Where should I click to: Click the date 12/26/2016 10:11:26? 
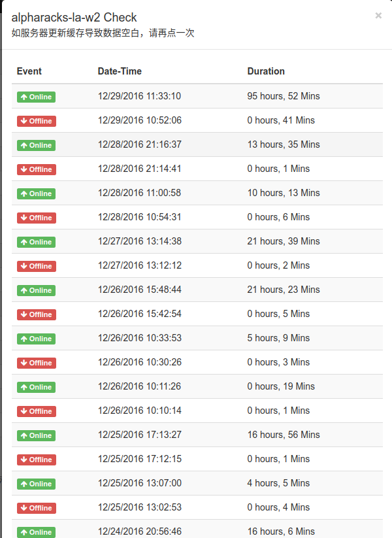click(x=140, y=386)
